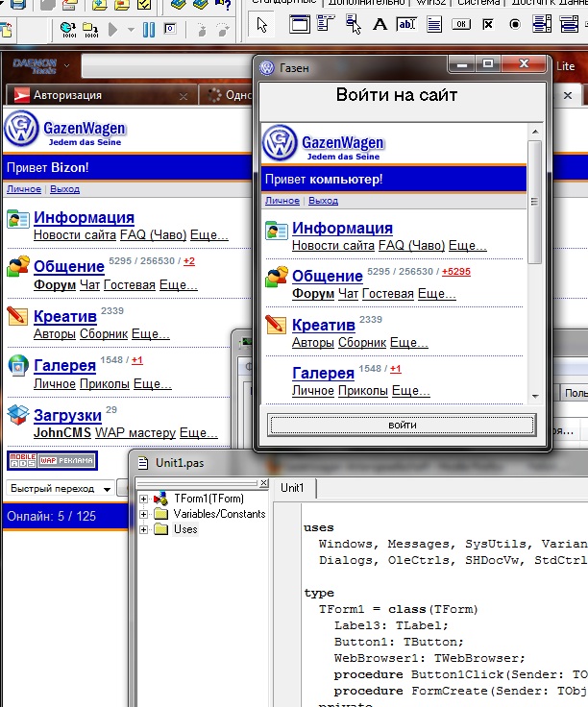588x707 pixels.
Task: Click the Unit1.pas window title
Action: 180,463
